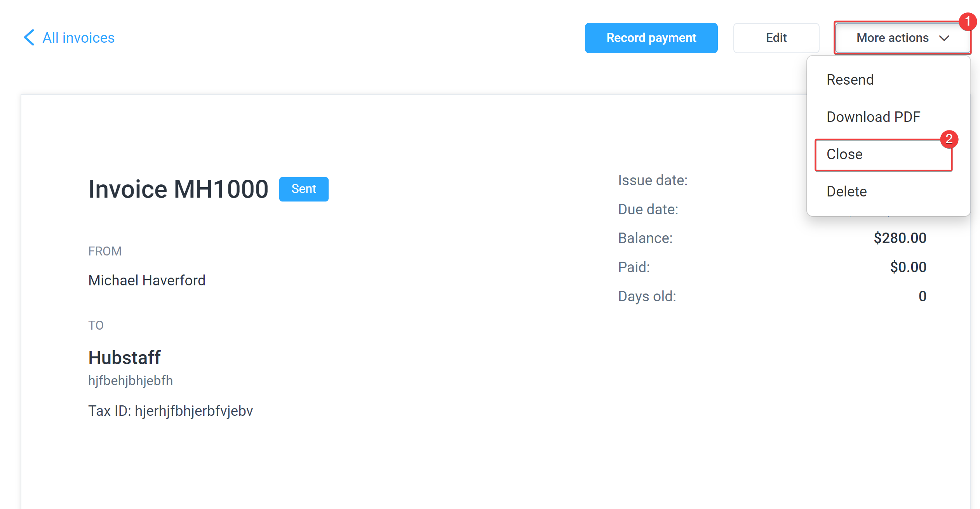Click the Hubstaff recipient name

tap(124, 358)
